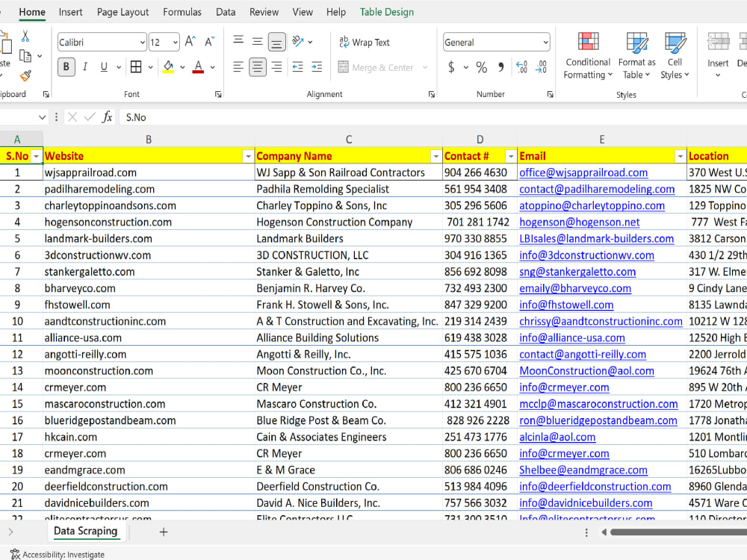Image resolution: width=747 pixels, height=560 pixels.
Task: Switch to the Data tab
Action: tap(226, 12)
